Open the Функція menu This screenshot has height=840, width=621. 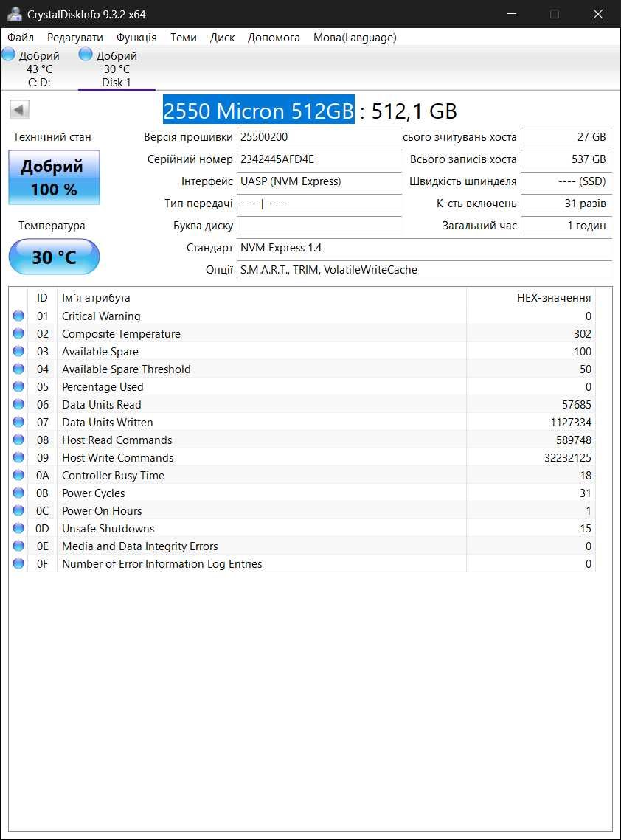point(136,38)
